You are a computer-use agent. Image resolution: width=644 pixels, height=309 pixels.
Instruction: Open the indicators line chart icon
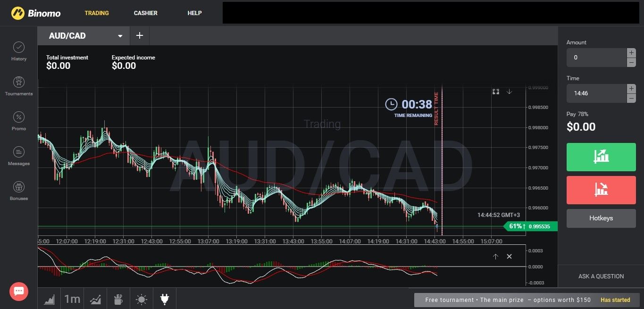95,299
